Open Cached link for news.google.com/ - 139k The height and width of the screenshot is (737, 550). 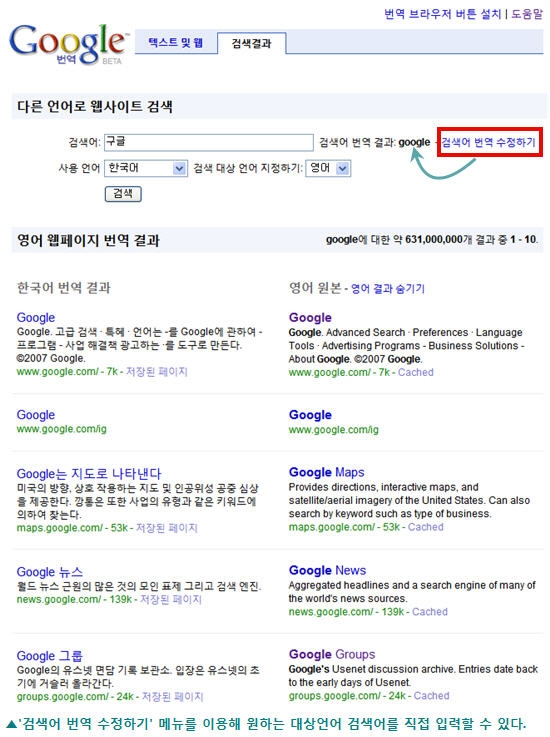pyautogui.click(x=430, y=612)
